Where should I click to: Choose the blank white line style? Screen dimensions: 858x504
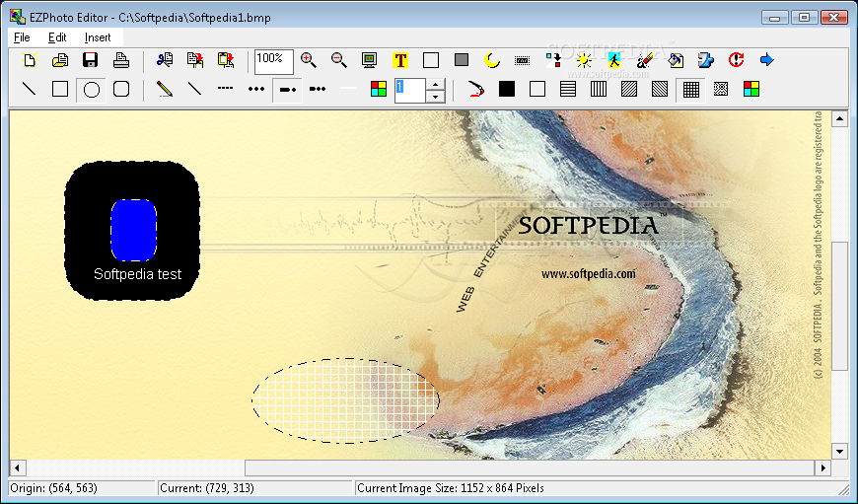click(x=348, y=89)
